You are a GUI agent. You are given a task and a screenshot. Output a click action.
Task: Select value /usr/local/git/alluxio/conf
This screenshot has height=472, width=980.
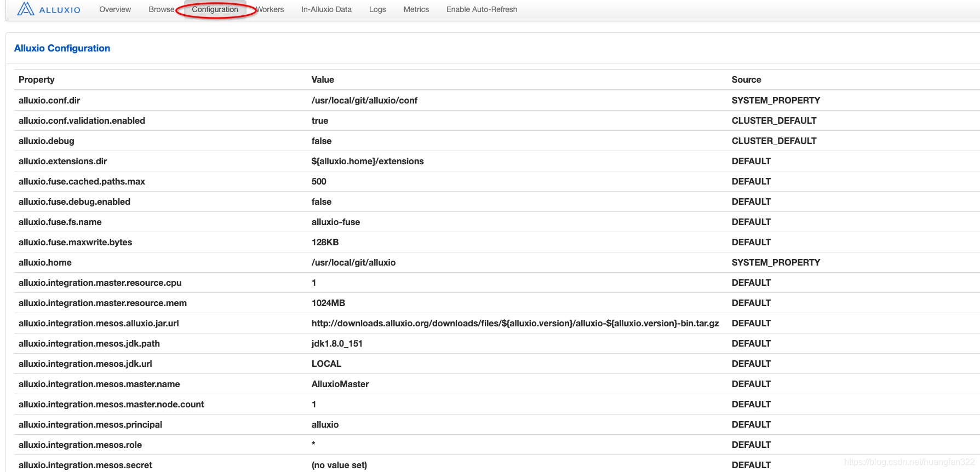coord(364,100)
